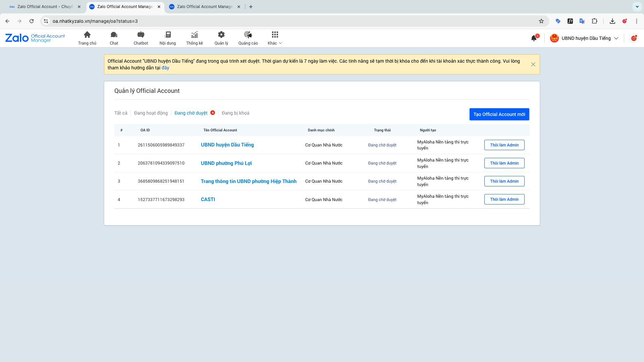
Task: Expand UBND huyện Dầu Tiếng account dropdown
Action: tap(616, 38)
